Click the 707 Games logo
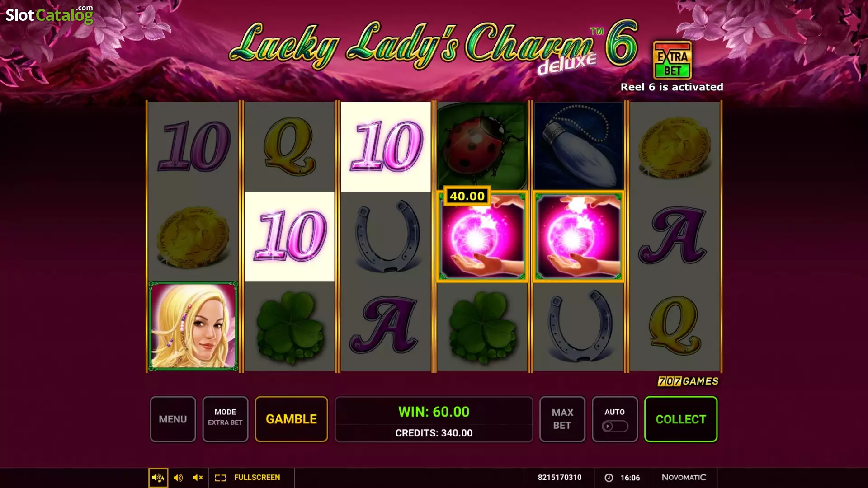 pyautogui.click(x=688, y=381)
